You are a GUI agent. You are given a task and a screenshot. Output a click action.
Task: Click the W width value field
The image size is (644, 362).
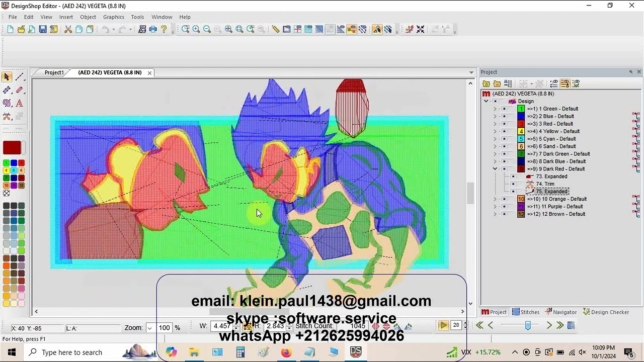pyautogui.click(x=221, y=326)
